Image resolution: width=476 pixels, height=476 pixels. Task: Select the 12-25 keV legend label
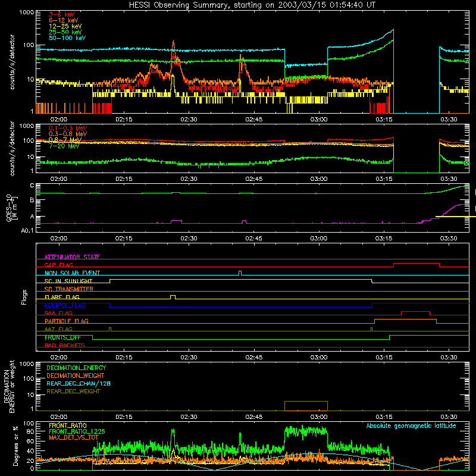(65, 26)
